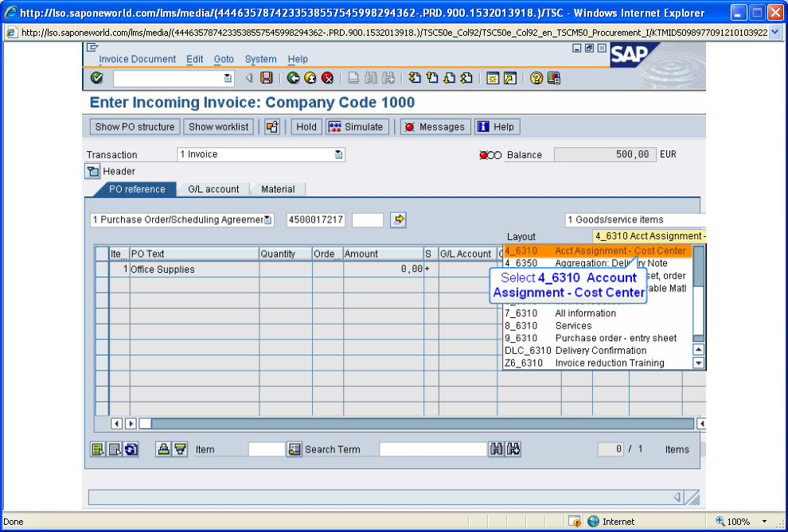The width and height of the screenshot is (788, 532).
Task: Click the Generate Shortcut icon
Action: coord(510,78)
